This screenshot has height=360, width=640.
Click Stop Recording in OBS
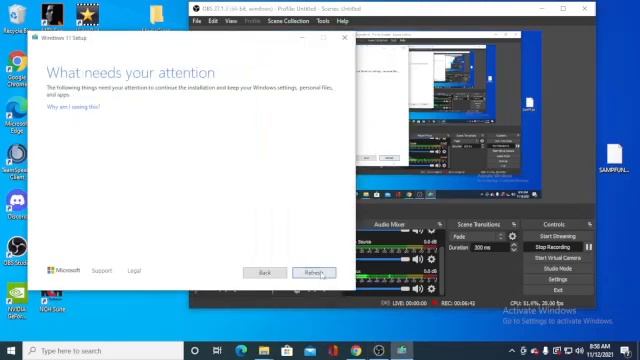553,247
